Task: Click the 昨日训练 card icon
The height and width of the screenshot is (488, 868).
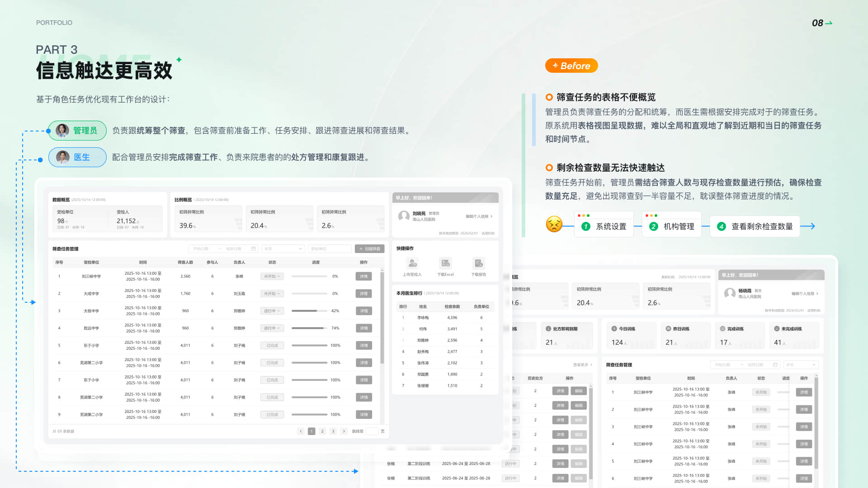Action: [669, 329]
